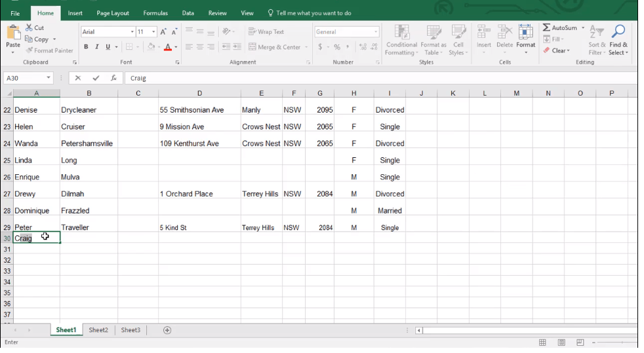Toggle center horizontal alignment
The width and height of the screenshot is (644, 353).
(199, 47)
